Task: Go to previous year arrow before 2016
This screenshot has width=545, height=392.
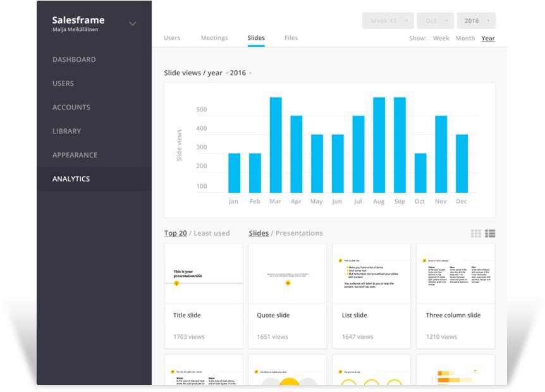Action: click(x=226, y=73)
